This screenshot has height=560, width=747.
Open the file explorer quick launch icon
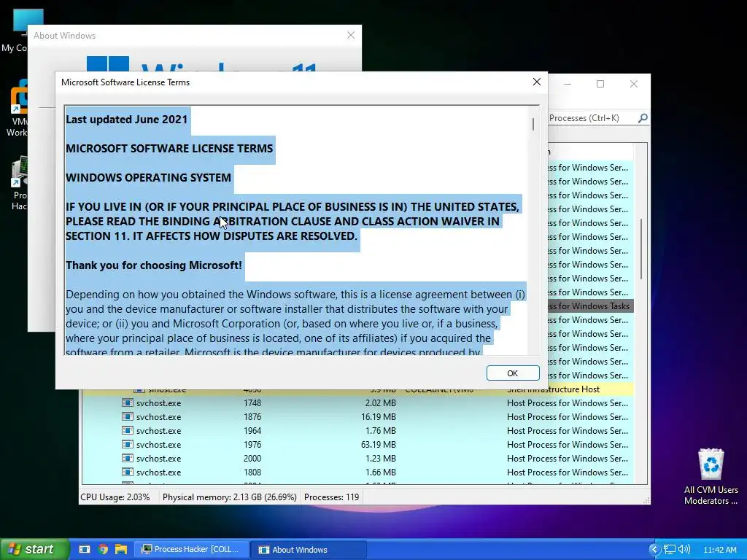pos(121,550)
